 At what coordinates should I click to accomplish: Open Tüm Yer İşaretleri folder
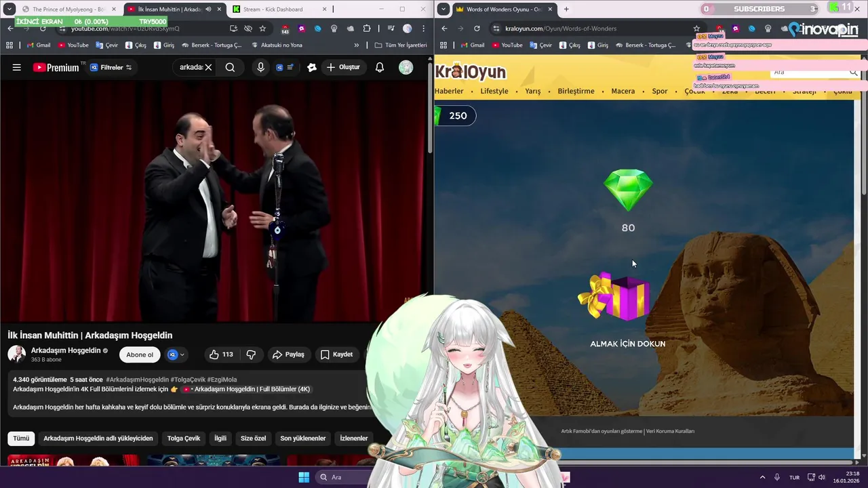pos(401,45)
